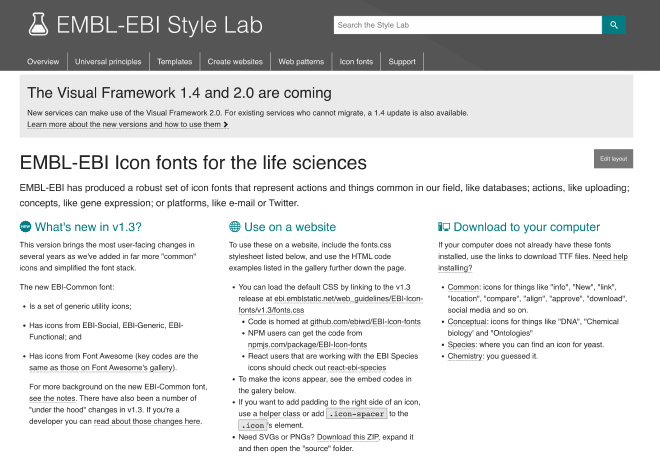
Task: Click the EMBL-EBI flask logo icon
Action: (37, 24)
